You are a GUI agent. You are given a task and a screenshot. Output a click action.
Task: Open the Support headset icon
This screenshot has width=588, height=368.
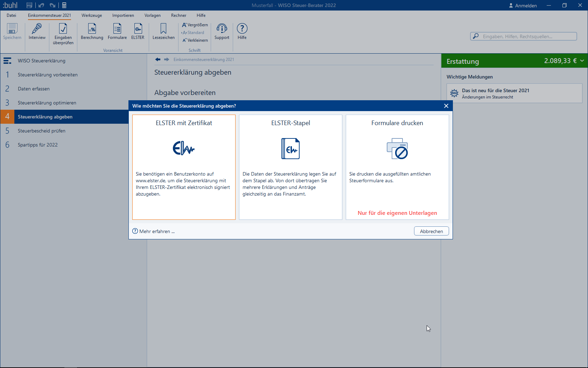coord(222,32)
